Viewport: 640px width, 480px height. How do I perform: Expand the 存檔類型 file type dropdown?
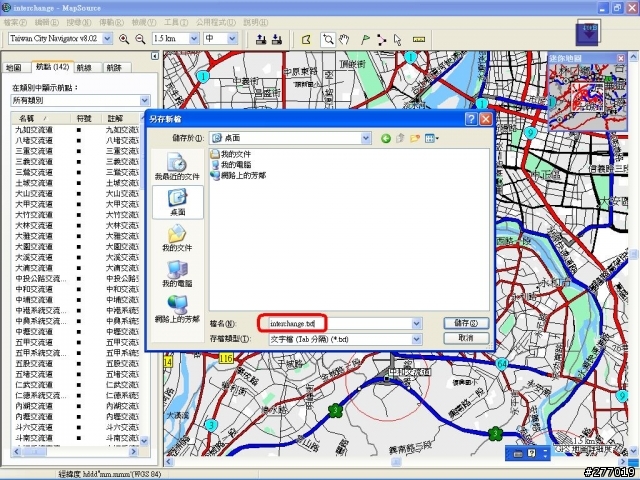[x=416, y=339]
